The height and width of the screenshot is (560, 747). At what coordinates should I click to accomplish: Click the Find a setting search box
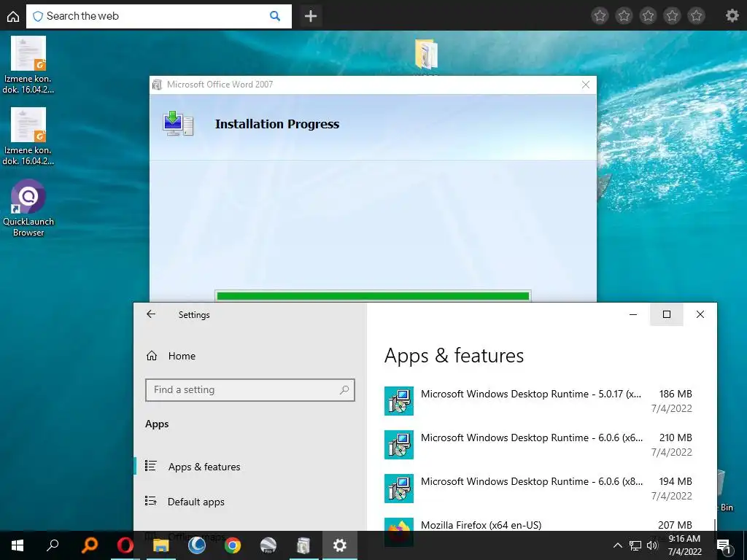coord(250,390)
